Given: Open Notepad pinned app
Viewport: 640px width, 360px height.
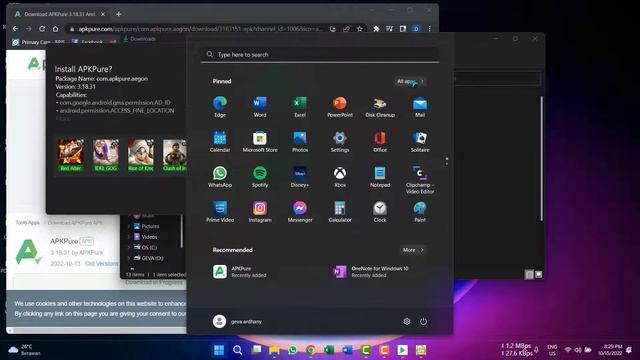Looking at the screenshot, I should [x=380, y=177].
